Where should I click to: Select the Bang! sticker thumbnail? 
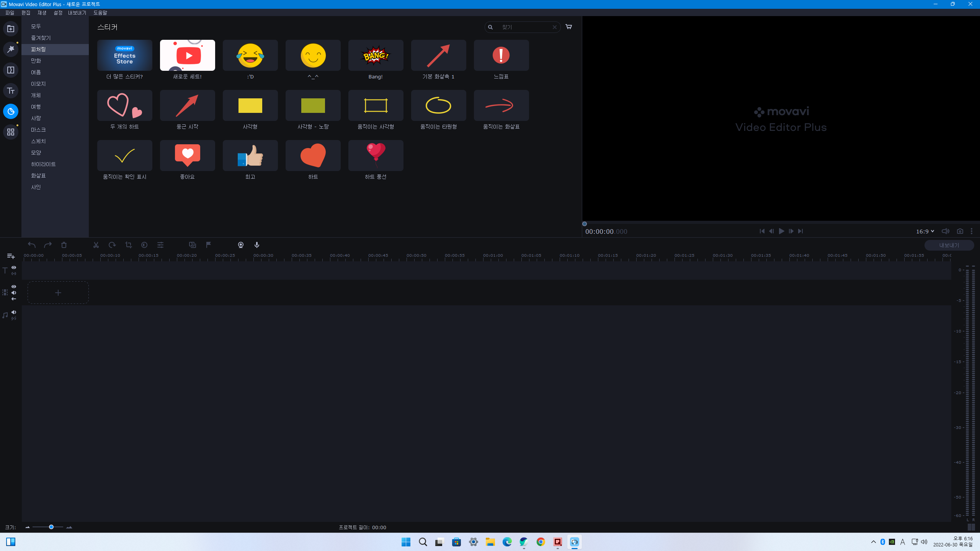click(x=376, y=55)
